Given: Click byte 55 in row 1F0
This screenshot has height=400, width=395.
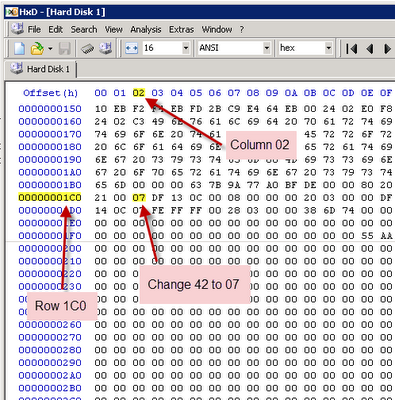Looking at the screenshot, I should (367, 236).
